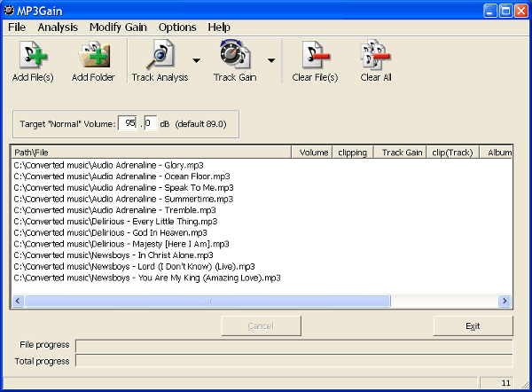Image resolution: width=532 pixels, height=392 pixels.
Task: Expand the Track Gain dropdown arrow
Action: 271,61
